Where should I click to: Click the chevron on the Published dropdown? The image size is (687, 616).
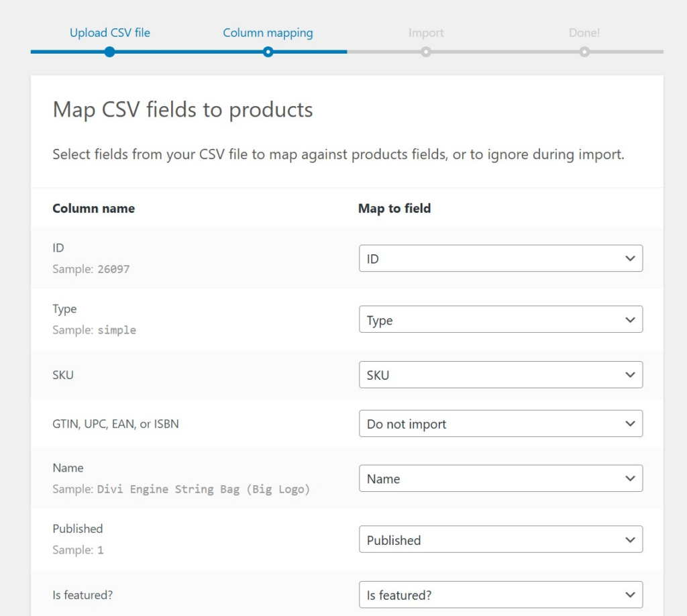(630, 540)
